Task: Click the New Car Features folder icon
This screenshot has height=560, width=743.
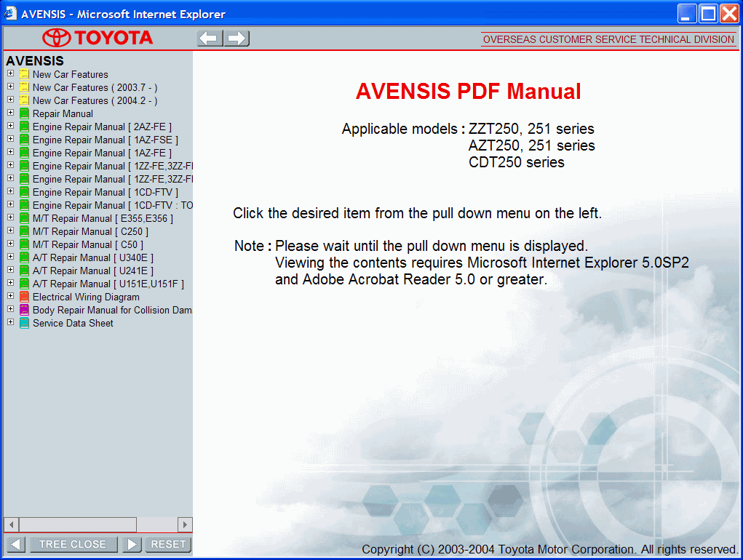Action: point(24,74)
